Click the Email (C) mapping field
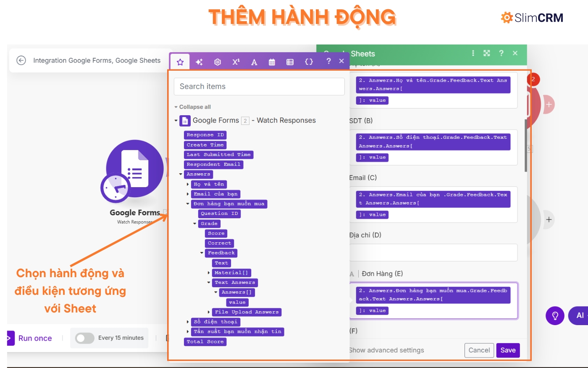Viewport: 588px width, 368px height. [x=433, y=204]
